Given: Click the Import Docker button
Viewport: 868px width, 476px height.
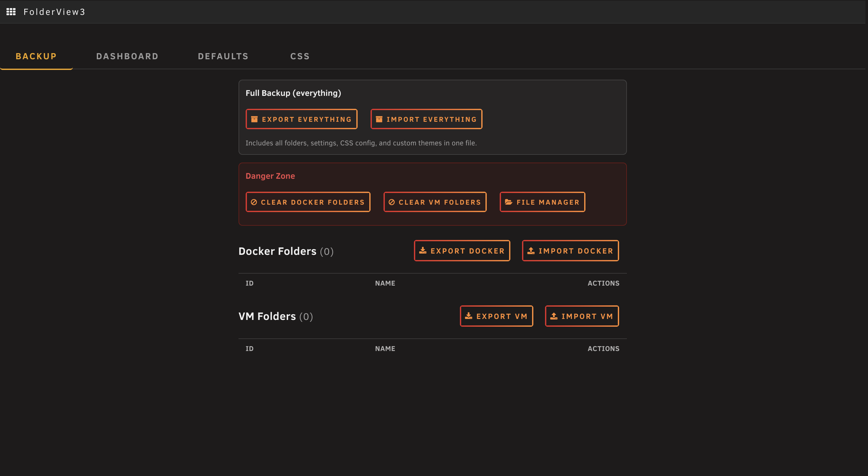Looking at the screenshot, I should click(571, 251).
